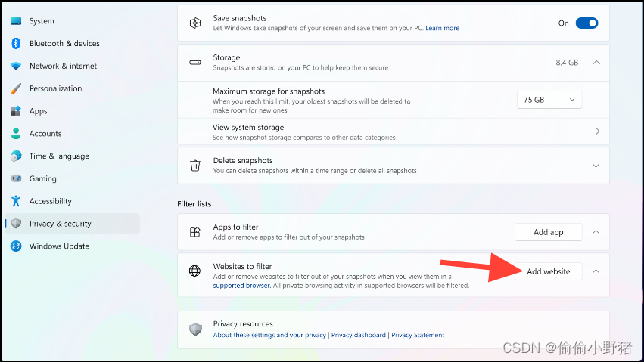644x362 pixels.
Task: Select Privacy & security in sidebar
Action: coord(73,224)
